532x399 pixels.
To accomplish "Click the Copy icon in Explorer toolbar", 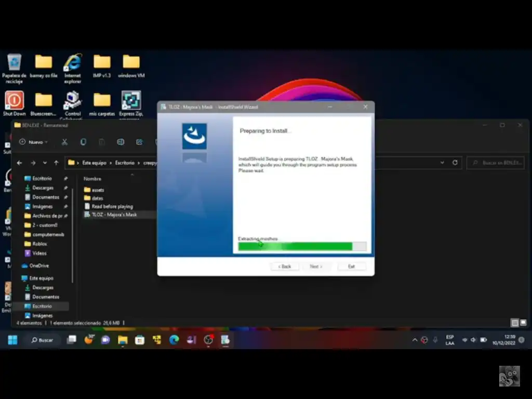I will pyautogui.click(x=83, y=142).
